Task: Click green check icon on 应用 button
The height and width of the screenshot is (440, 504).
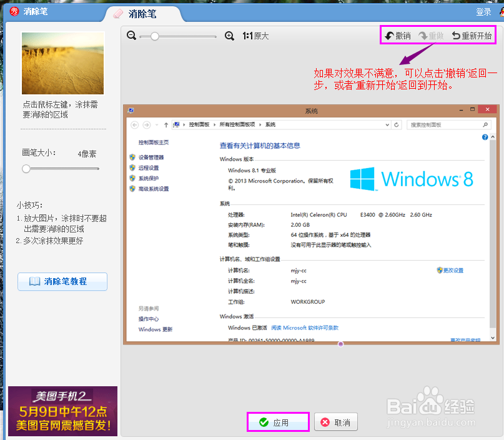Action: [264, 422]
